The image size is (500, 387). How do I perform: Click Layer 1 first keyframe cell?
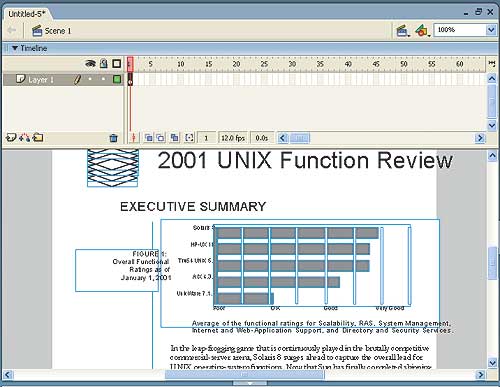point(130,80)
